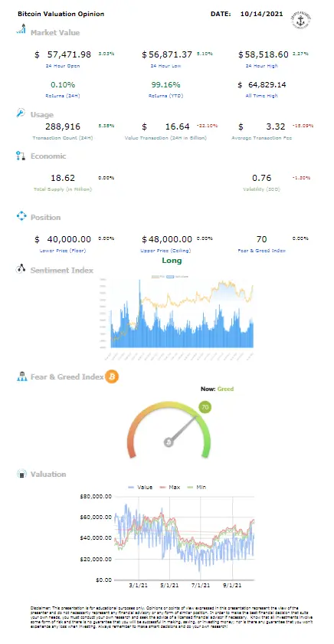Click the Position heading
Screen dimensions: 334x644
pos(45,217)
